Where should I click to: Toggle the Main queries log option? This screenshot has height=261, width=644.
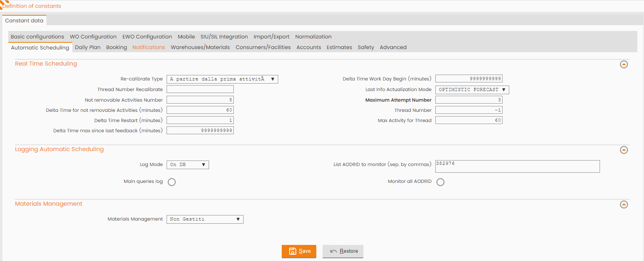click(172, 182)
